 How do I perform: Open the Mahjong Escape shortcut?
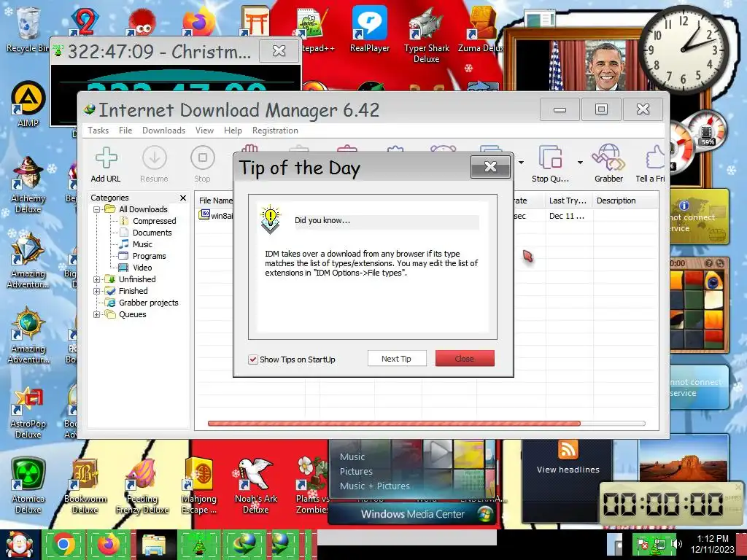pyautogui.click(x=199, y=486)
